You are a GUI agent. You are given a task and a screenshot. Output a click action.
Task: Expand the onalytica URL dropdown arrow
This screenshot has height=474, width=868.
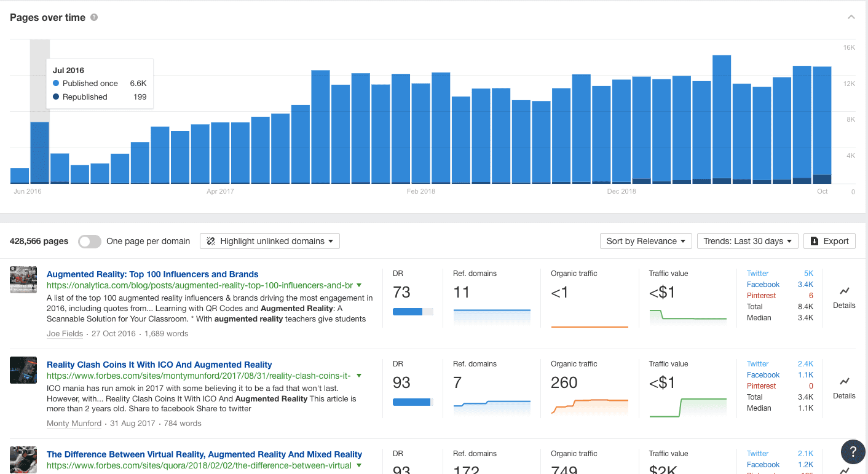(x=358, y=285)
